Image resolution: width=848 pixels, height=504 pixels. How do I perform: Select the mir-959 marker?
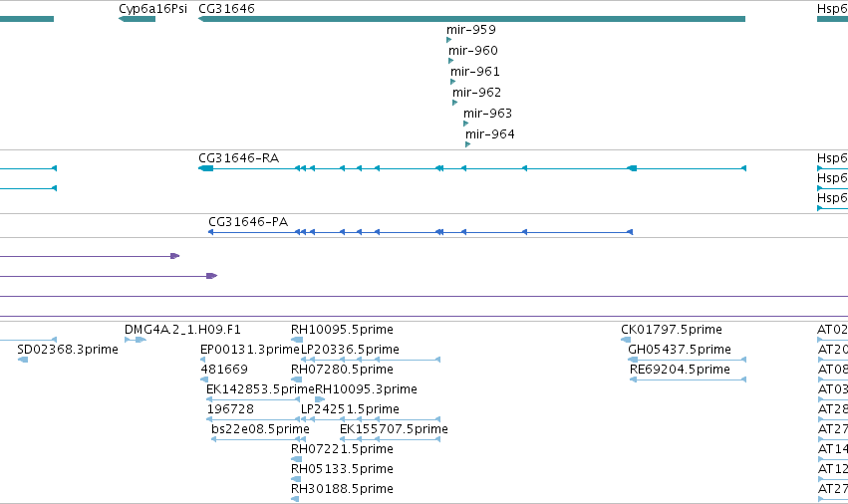click(448, 40)
